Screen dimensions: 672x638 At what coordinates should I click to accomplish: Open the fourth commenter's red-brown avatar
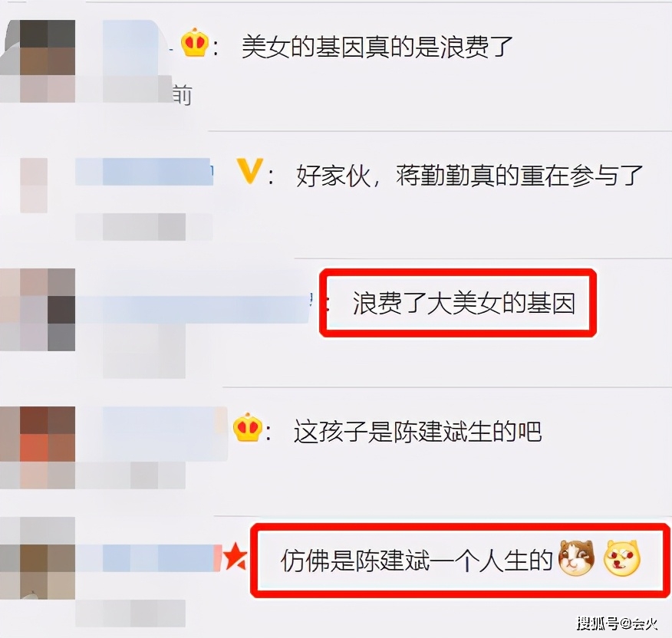click(38, 448)
